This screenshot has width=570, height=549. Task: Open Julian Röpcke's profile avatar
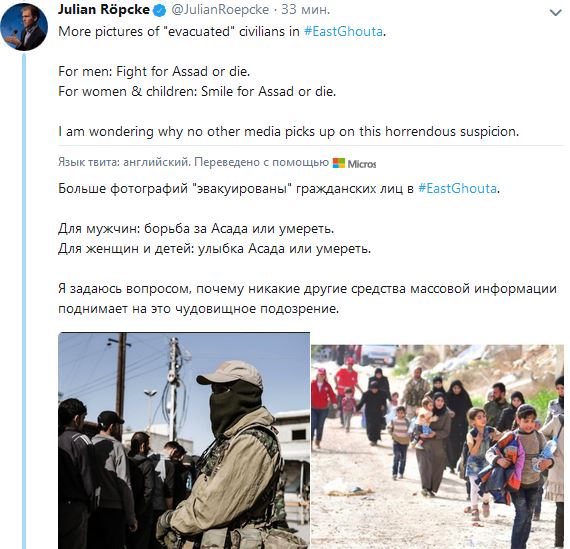[x=24, y=27]
